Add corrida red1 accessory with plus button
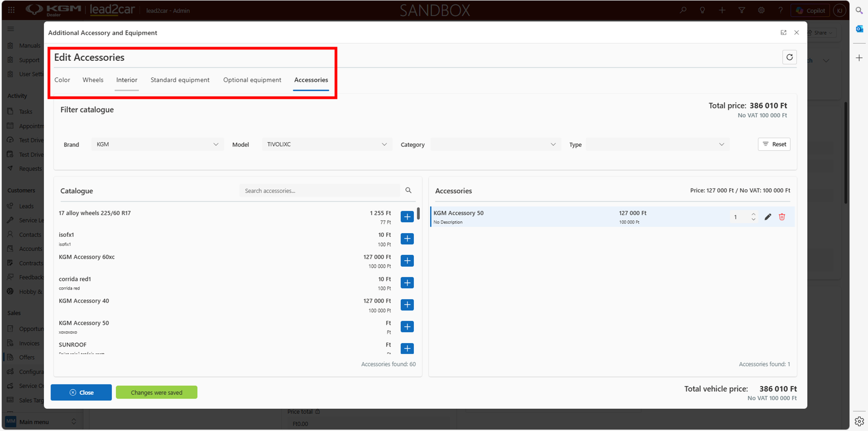The width and height of the screenshot is (868, 431). (x=407, y=283)
